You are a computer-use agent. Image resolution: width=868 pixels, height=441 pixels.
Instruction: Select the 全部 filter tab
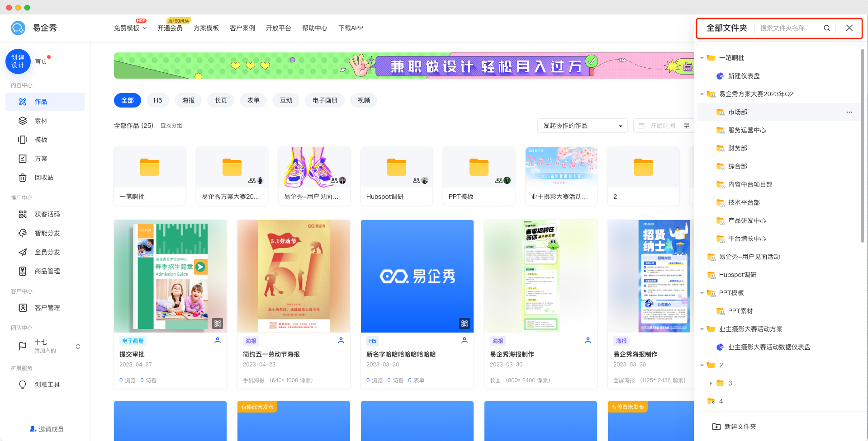[128, 100]
